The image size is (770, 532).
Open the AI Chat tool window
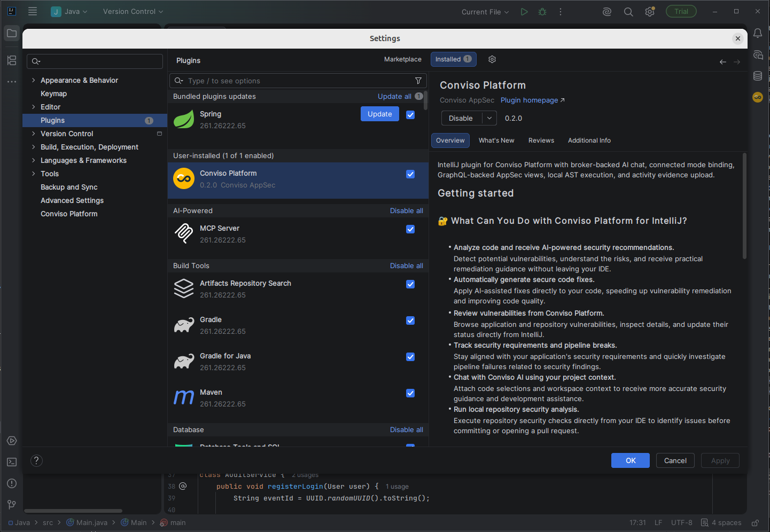tap(758, 54)
